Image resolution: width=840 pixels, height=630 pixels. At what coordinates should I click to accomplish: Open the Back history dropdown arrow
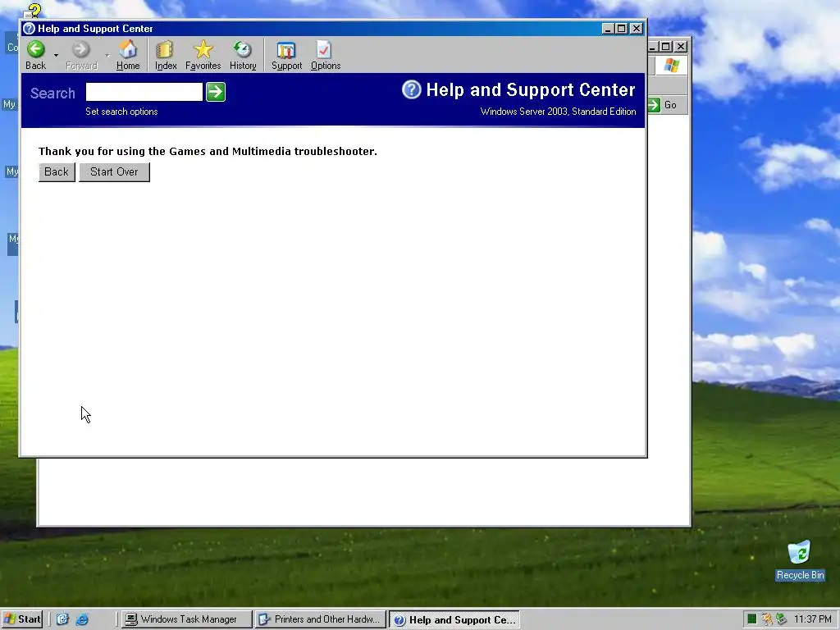(x=57, y=55)
